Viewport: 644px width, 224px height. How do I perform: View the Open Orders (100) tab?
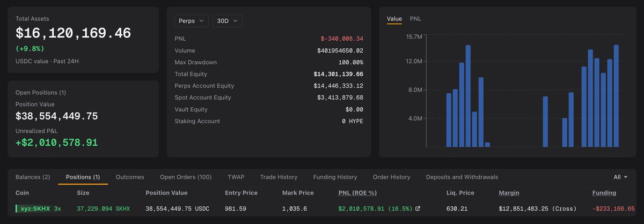[x=186, y=177]
